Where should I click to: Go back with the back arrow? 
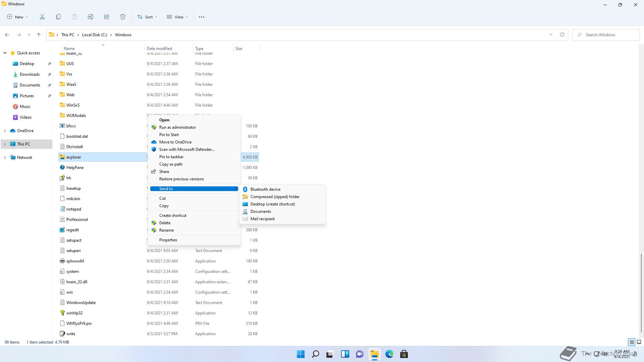(7, 35)
